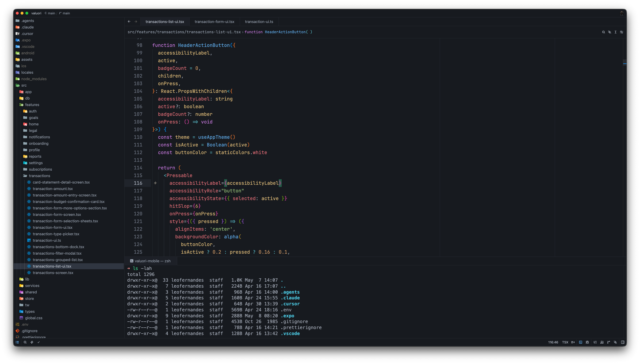Open the agent panel sparkle icon in status bar
This screenshot has height=364, width=640.
point(615,342)
